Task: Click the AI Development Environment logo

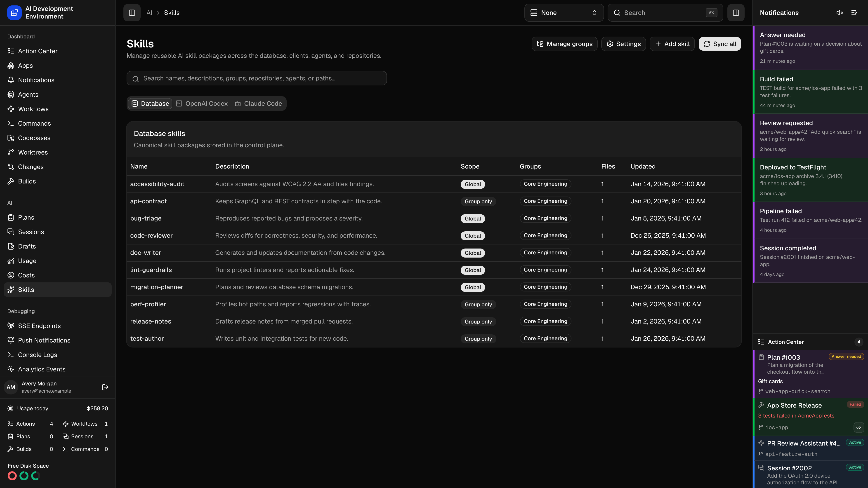Action: (x=14, y=13)
